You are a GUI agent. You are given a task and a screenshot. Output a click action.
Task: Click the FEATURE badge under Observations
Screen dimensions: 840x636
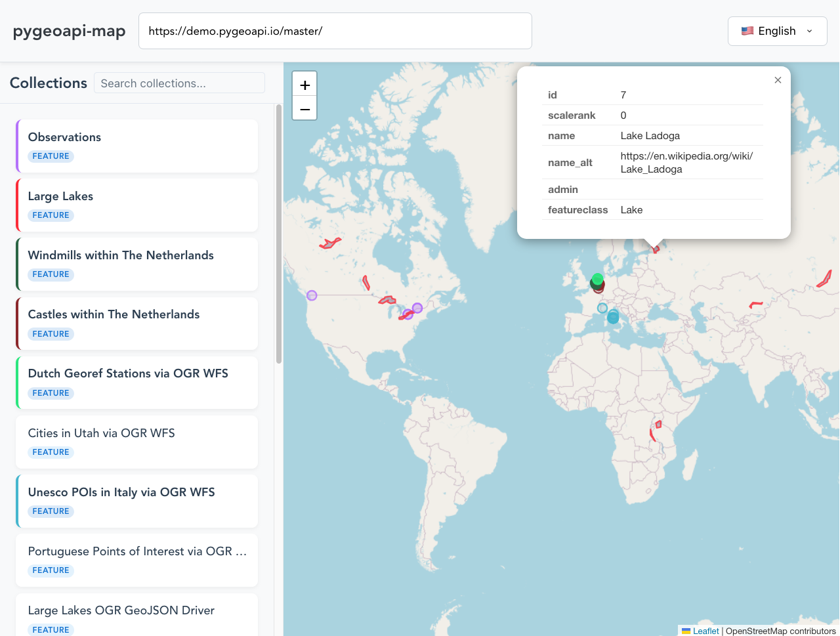pyautogui.click(x=51, y=156)
